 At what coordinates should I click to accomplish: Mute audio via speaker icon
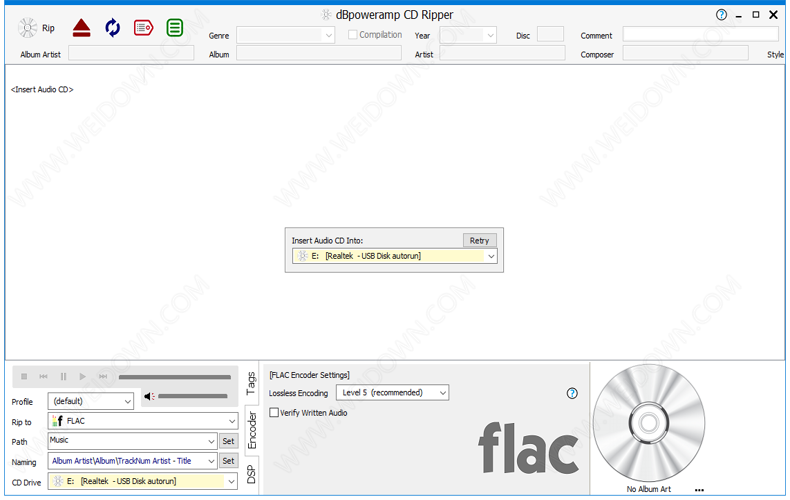tap(149, 396)
